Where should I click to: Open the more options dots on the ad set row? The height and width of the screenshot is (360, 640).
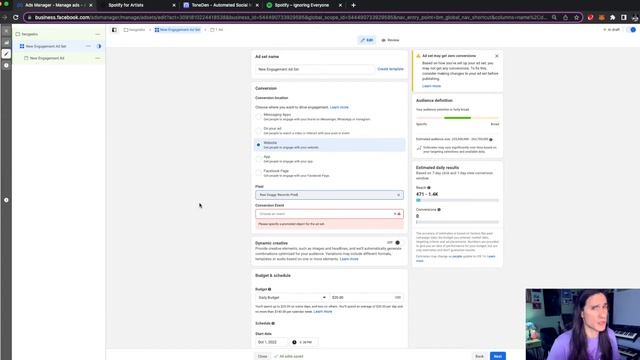click(x=88, y=46)
